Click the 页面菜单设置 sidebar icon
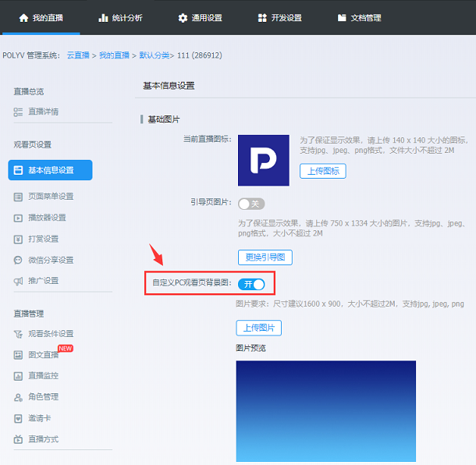Screen dimensions: 476x465 [x=18, y=197]
